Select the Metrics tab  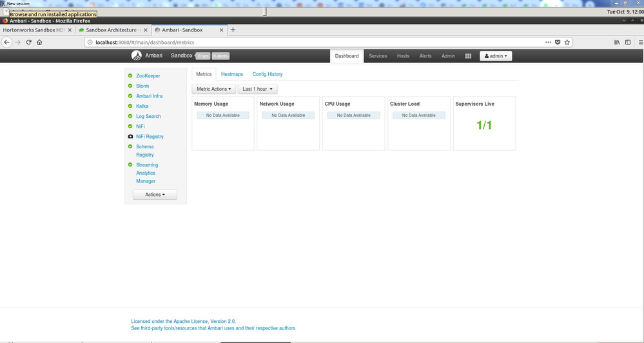point(204,74)
